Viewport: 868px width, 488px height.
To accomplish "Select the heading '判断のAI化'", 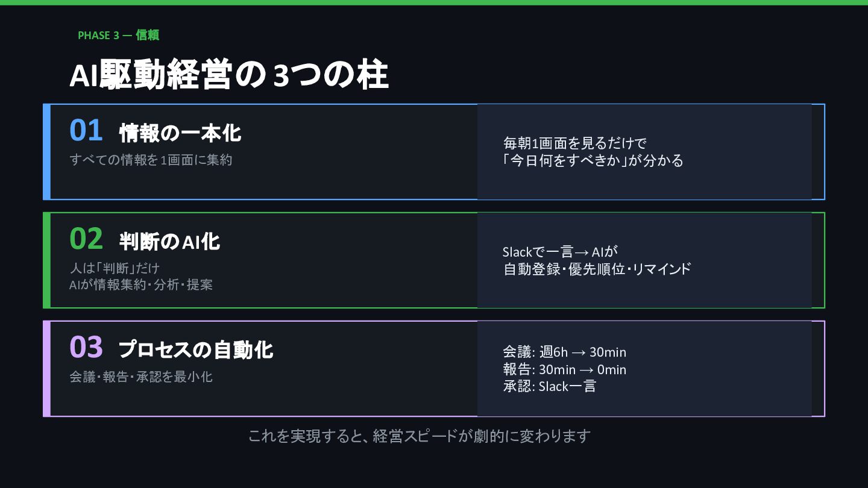I will [169, 242].
